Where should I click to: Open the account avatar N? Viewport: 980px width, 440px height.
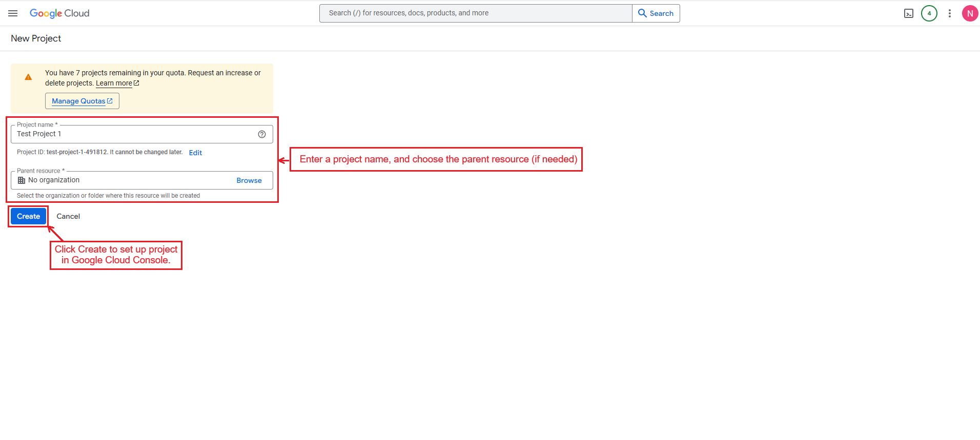(969, 13)
